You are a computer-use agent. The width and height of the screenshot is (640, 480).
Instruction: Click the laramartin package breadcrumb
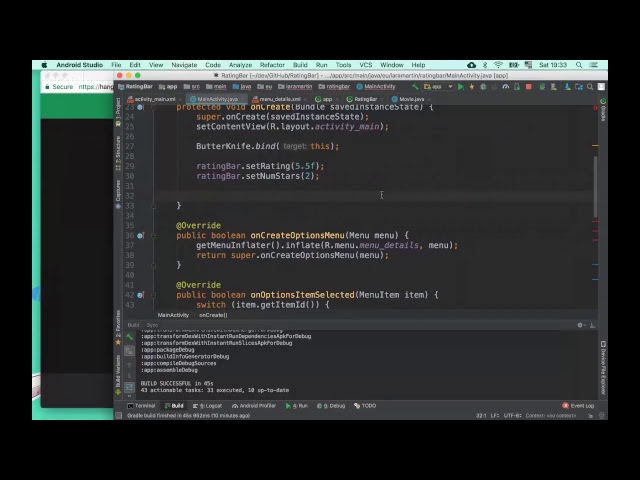pyautogui.click(x=295, y=87)
